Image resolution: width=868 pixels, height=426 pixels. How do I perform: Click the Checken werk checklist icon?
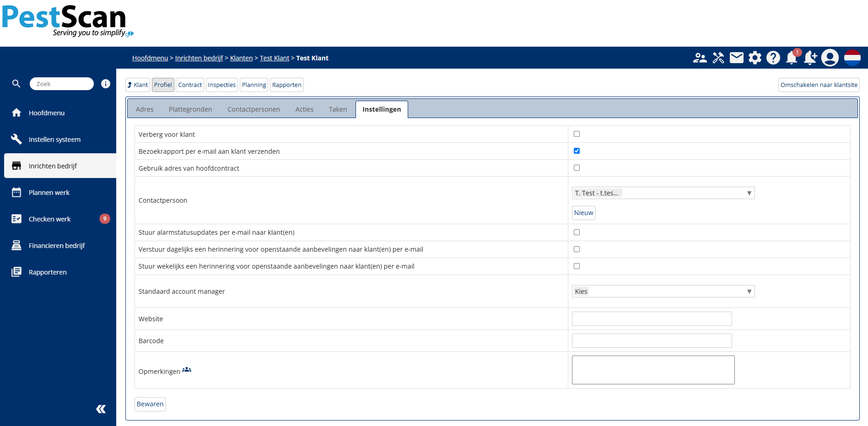[x=16, y=219]
